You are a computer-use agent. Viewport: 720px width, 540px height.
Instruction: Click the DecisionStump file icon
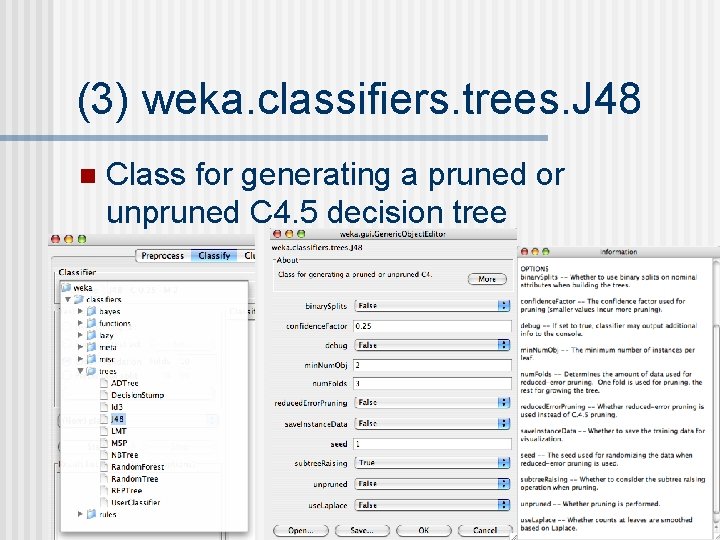(x=104, y=395)
